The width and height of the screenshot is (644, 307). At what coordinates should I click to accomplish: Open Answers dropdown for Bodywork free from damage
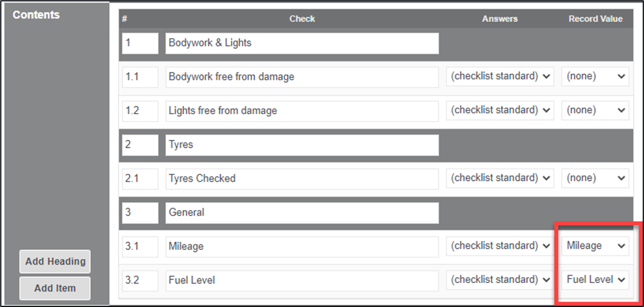500,77
